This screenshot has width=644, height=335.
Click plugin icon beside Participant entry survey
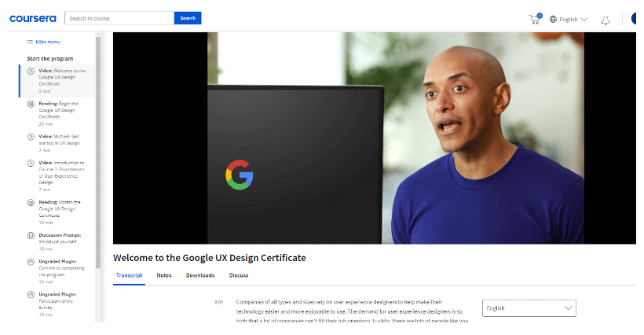pos(31,295)
